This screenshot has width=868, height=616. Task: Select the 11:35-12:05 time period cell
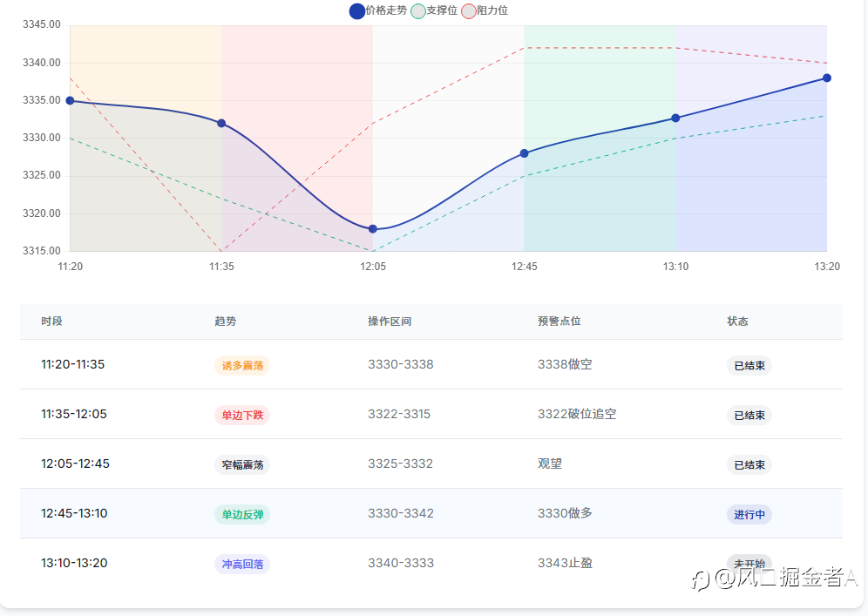click(74, 414)
